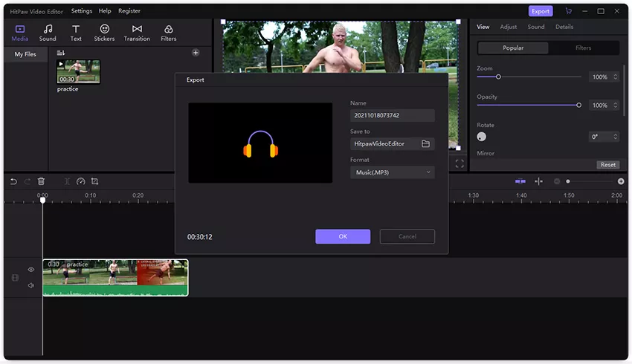The width and height of the screenshot is (632, 364).
Task: Adjust the Zoom percentage stepper
Action: tap(615, 77)
